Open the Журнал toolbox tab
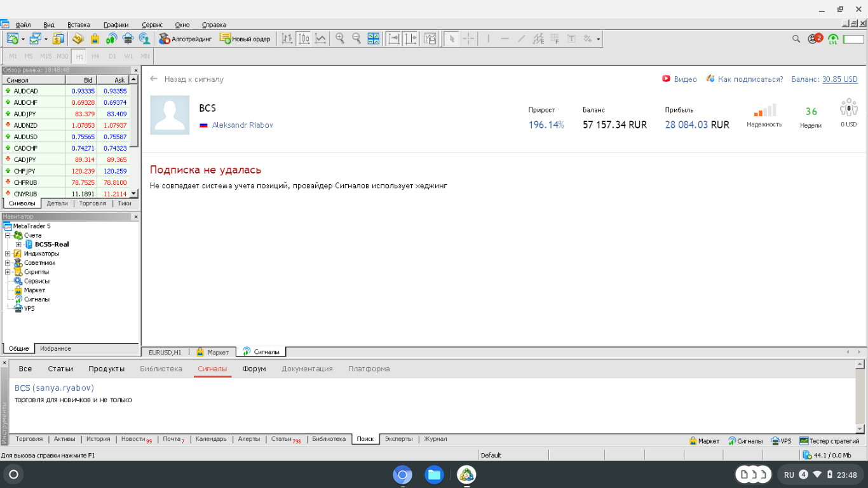Image resolution: width=868 pixels, height=488 pixels. [435, 439]
